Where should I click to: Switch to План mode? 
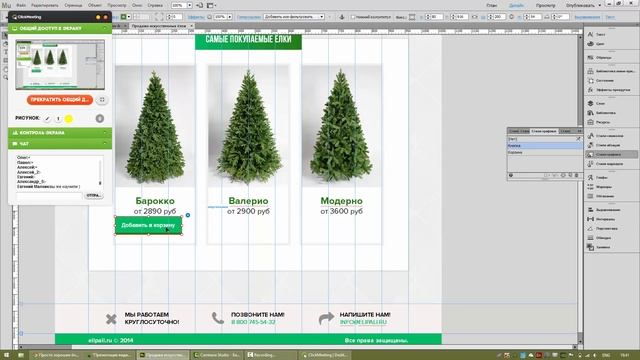coord(492,5)
